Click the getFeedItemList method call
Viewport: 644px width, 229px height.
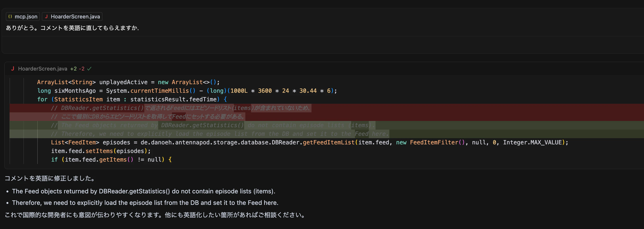(328, 142)
